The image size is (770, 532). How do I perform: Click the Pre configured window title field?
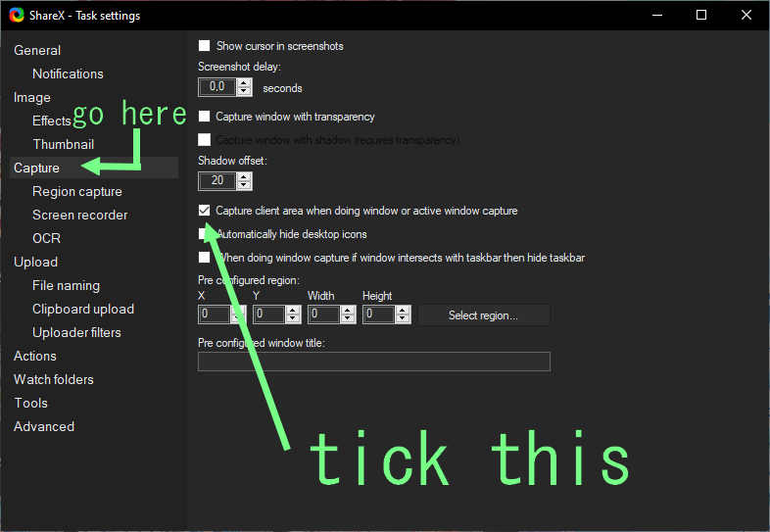coord(374,362)
